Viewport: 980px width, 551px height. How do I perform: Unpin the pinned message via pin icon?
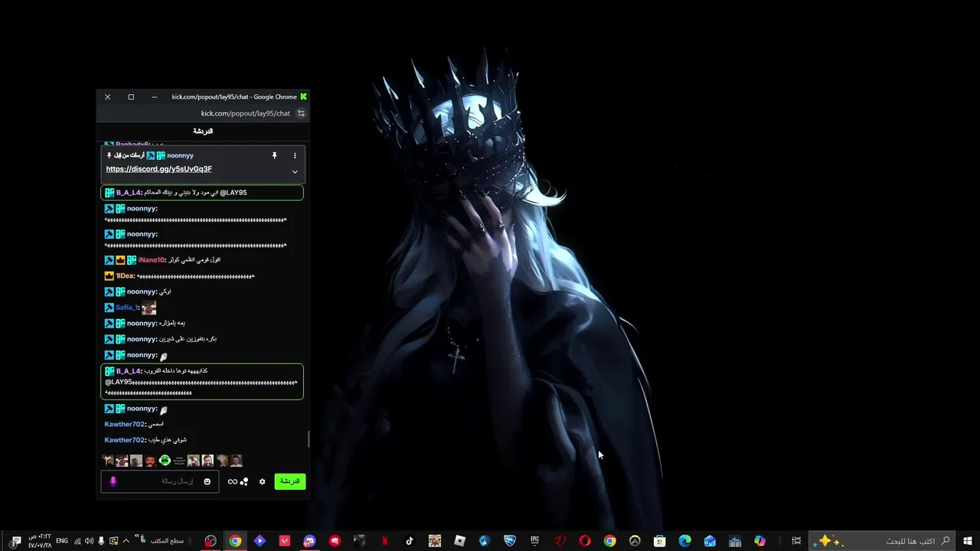point(274,155)
